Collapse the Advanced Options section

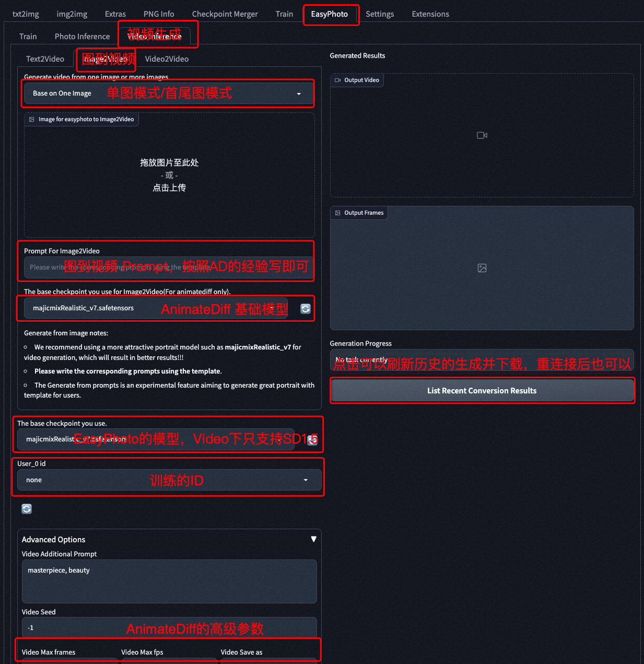pyautogui.click(x=313, y=539)
